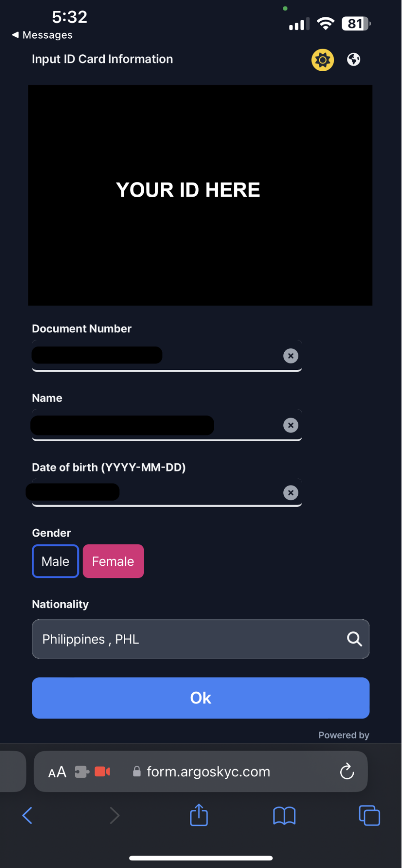Viewport: 402px width, 868px height.
Task: Select the Male gender option
Action: 55,561
